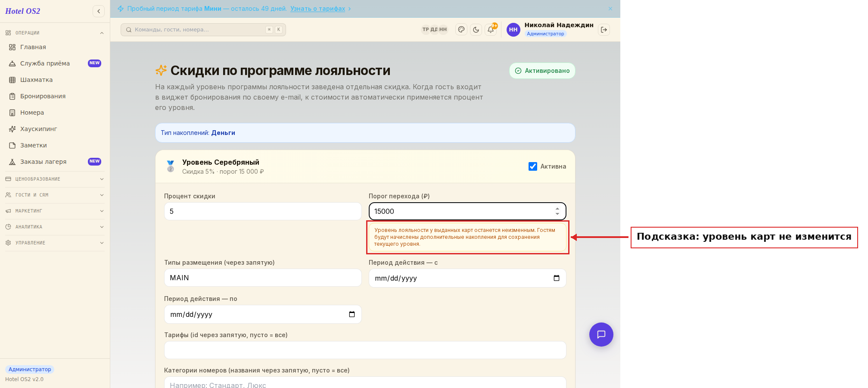Open Заказы лагеря page
Viewport: 868px width, 388px height.
point(55,162)
